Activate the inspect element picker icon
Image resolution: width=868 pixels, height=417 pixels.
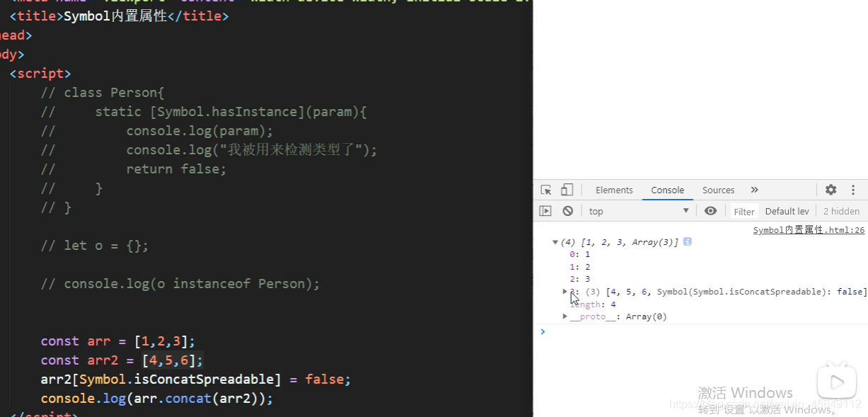point(546,190)
